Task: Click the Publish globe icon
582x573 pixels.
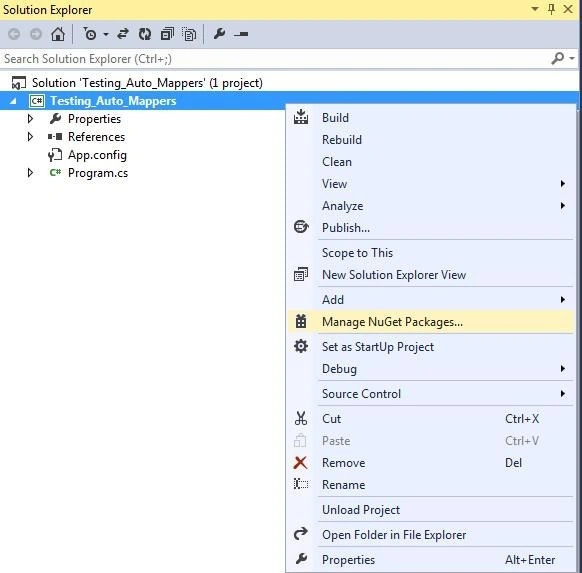Action: pos(301,226)
